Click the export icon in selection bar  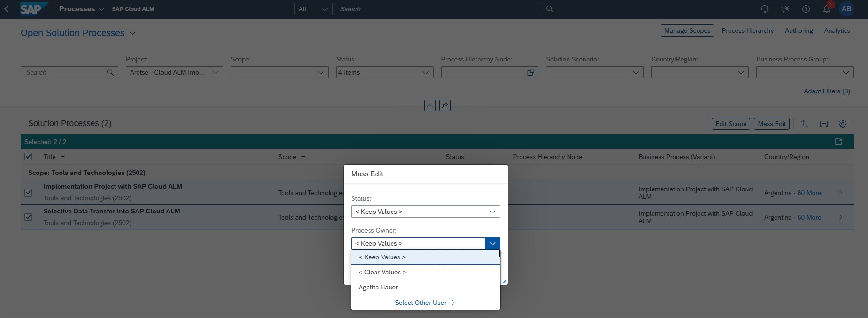[838, 142]
